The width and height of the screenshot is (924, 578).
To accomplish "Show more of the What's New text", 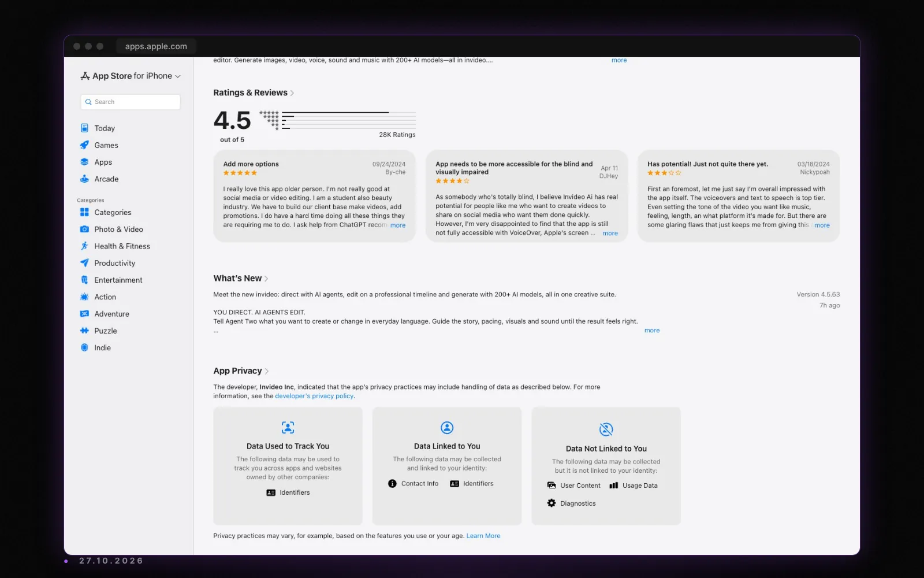I will pyautogui.click(x=652, y=331).
